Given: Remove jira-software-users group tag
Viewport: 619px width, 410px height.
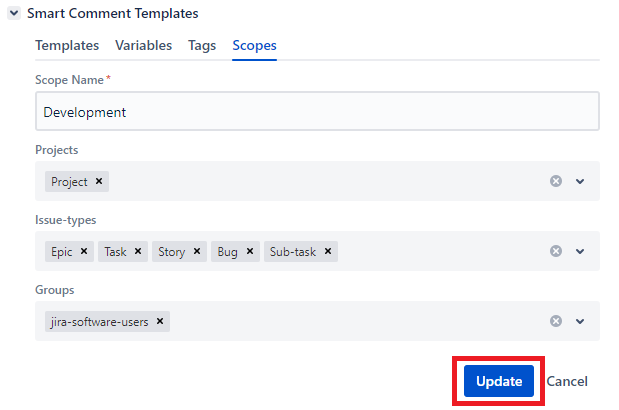Looking at the screenshot, I should (x=160, y=322).
